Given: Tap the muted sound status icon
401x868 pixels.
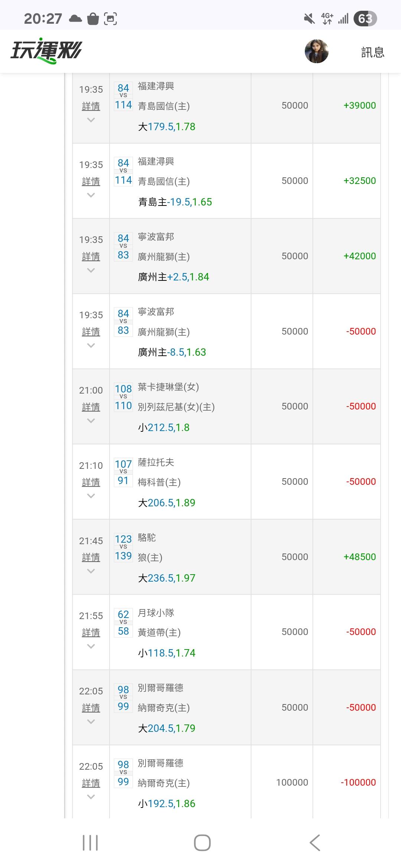Looking at the screenshot, I should coord(309,19).
